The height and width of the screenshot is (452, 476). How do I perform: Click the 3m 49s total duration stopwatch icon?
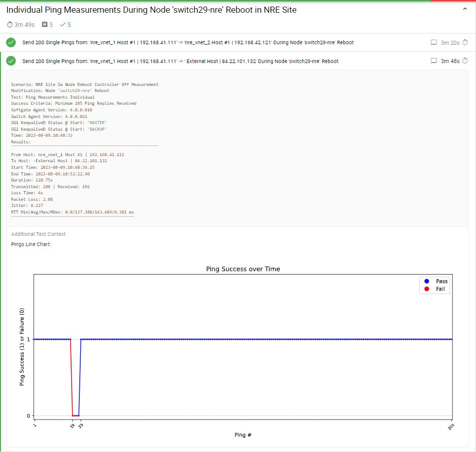pyautogui.click(x=10, y=24)
